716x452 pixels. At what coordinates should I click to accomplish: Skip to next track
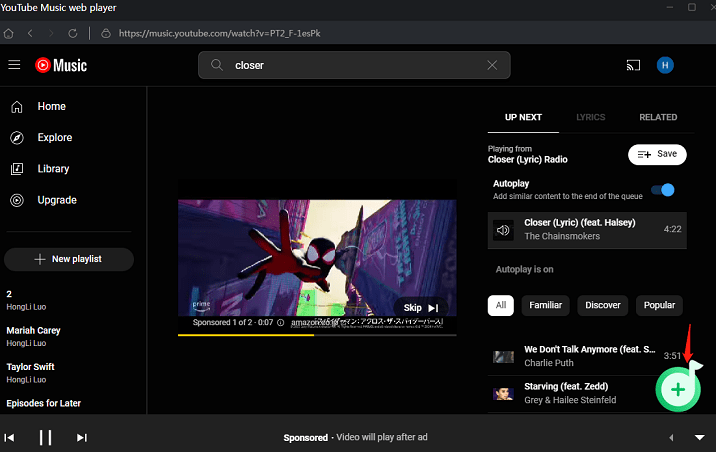[x=82, y=438]
